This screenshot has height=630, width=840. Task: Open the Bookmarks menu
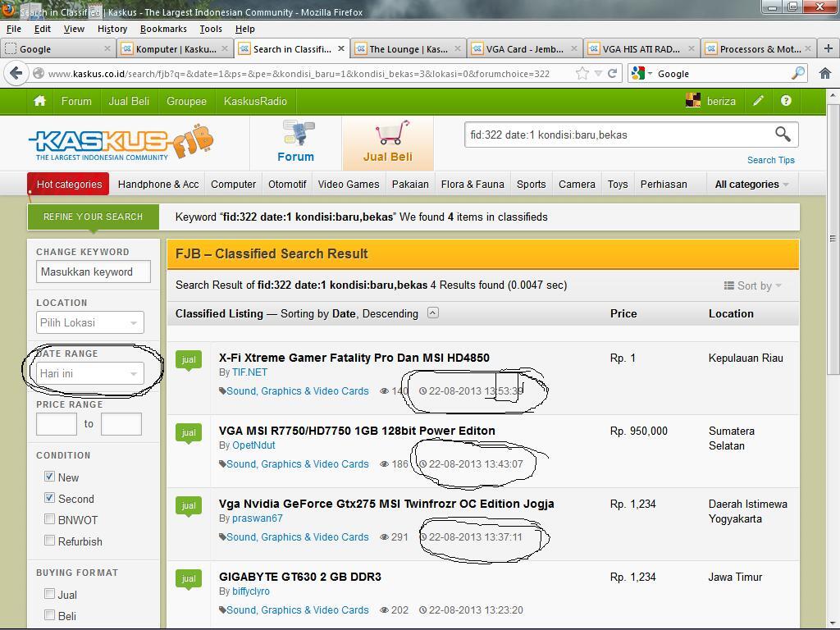163,29
